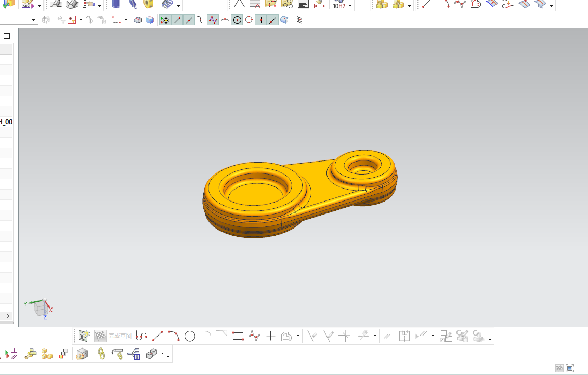Click the gray box with label icon

point(82,353)
